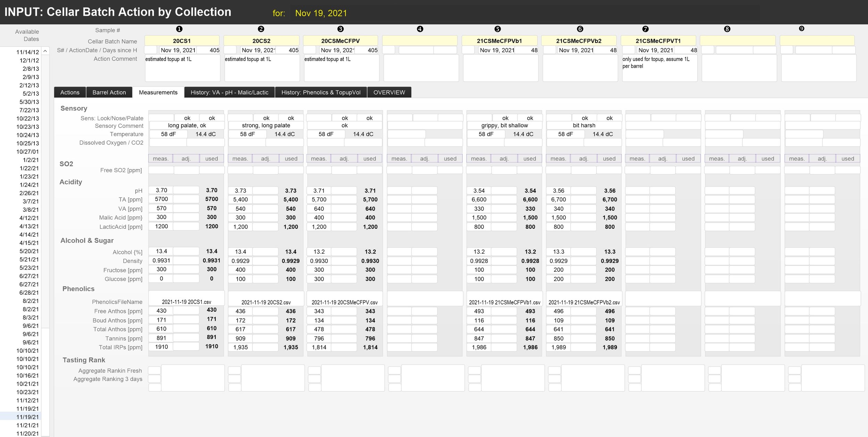
Task: Click action comment box for 20CS1
Action: click(x=183, y=68)
